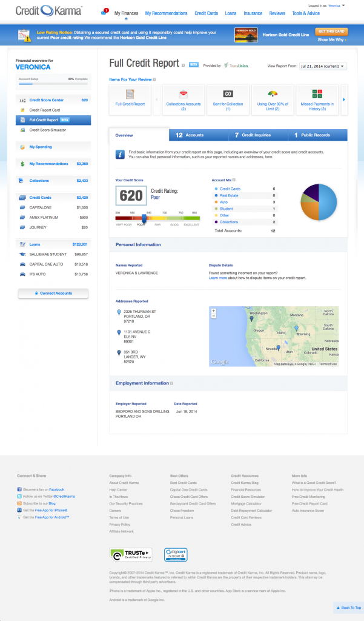The height and width of the screenshot is (621, 364).
Task: Click the Portland address map pin icon
Action: pyautogui.click(x=119, y=313)
